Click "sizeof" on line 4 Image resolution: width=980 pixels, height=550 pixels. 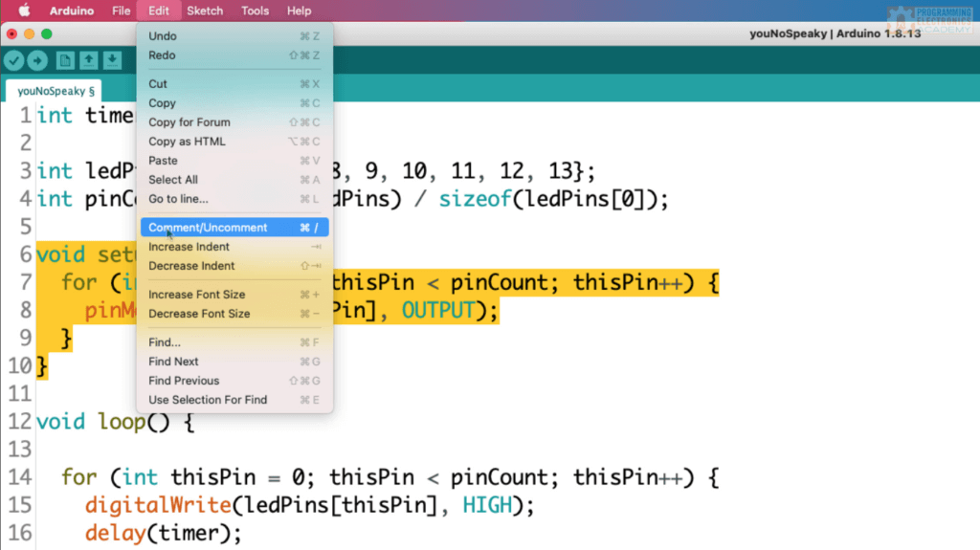[475, 199]
